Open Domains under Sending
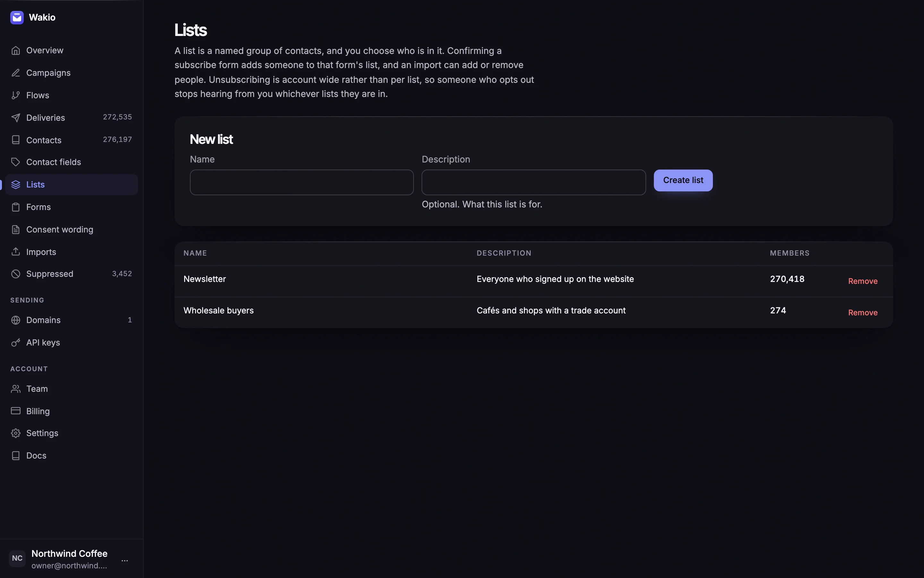Screen dimensions: 924x578 72,320
